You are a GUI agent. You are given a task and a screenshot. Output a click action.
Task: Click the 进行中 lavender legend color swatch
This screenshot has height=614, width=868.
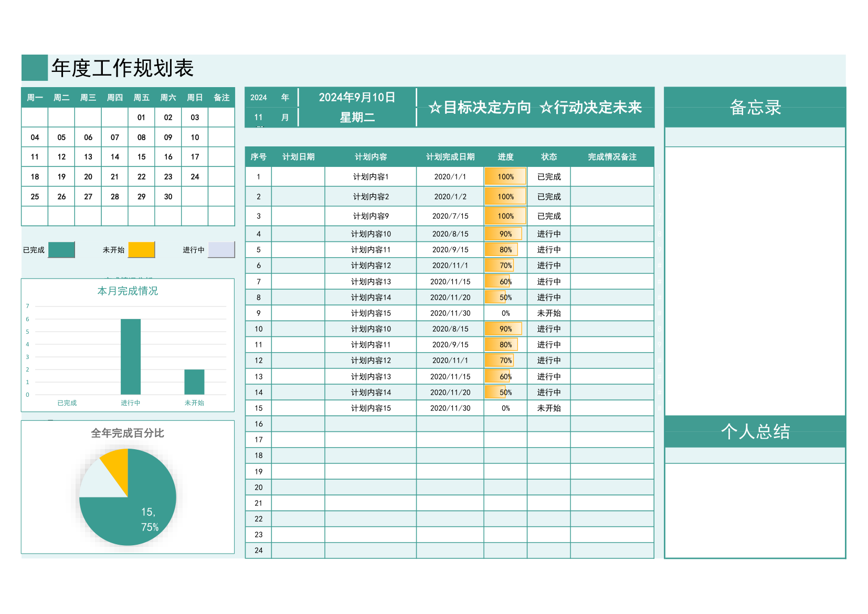tap(221, 250)
